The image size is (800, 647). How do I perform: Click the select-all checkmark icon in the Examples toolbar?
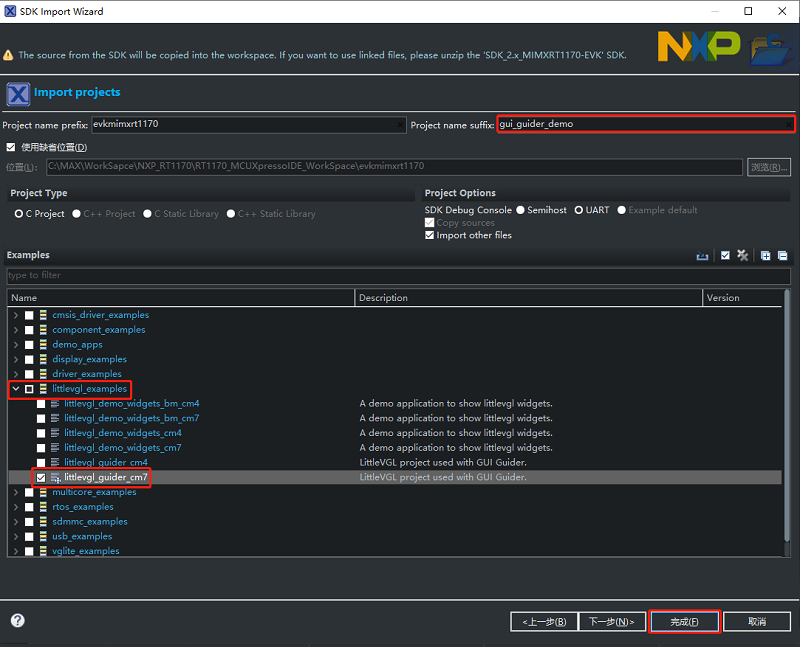[x=725, y=255]
